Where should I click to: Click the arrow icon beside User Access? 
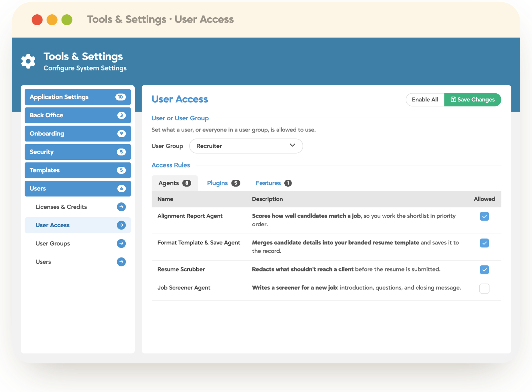pyautogui.click(x=121, y=225)
